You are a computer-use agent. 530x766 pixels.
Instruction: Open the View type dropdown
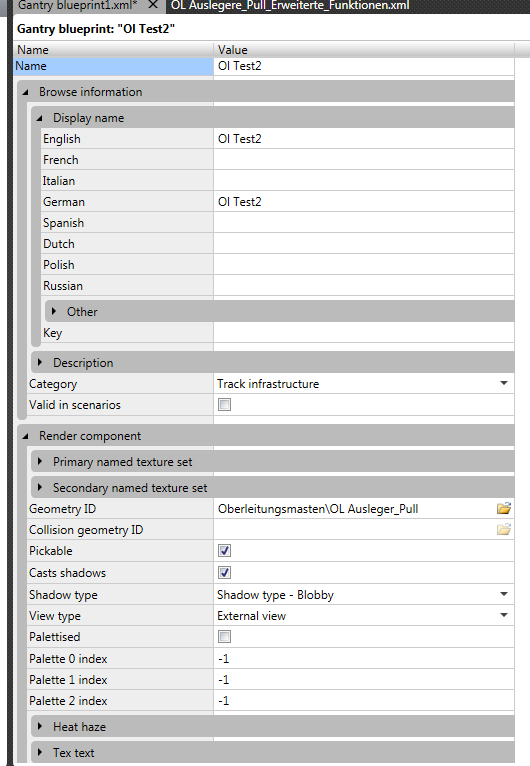pos(504,616)
